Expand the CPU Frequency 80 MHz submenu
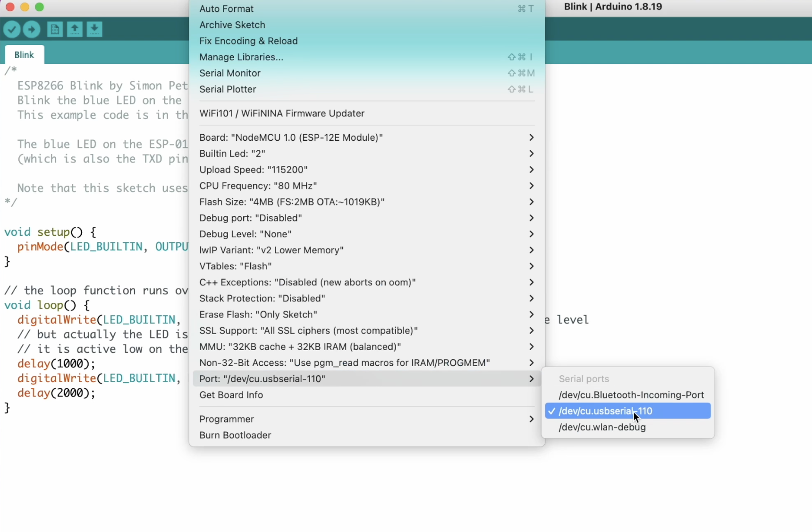Screen dimensions: 812x532 [x=367, y=186]
